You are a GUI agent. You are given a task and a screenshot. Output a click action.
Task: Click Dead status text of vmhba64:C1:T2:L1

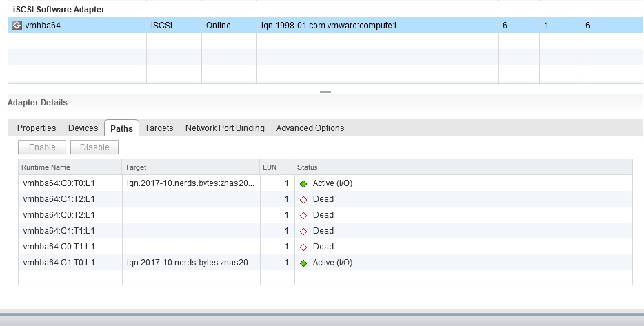[323, 199]
